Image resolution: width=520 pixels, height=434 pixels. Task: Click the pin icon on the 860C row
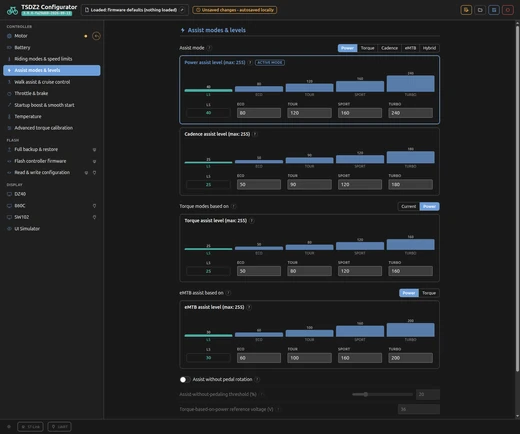point(94,206)
